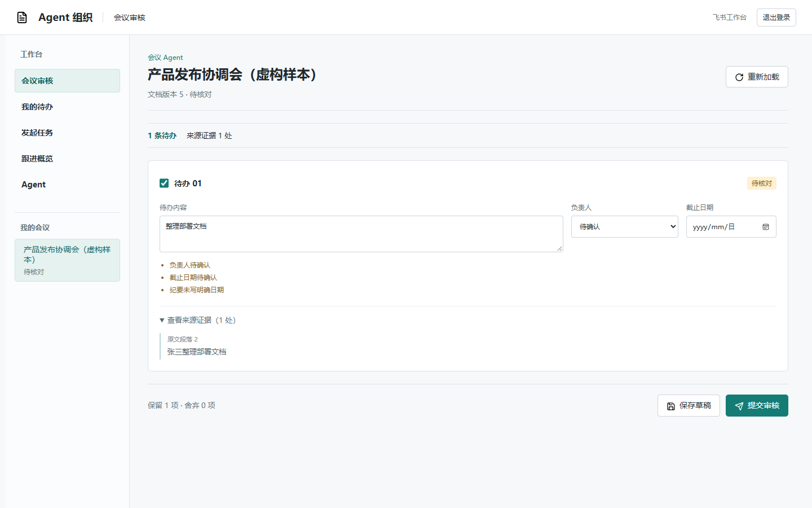The width and height of the screenshot is (812, 508).
Task: Click the 纪要未写明确日期 warning item
Action: [x=196, y=290]
